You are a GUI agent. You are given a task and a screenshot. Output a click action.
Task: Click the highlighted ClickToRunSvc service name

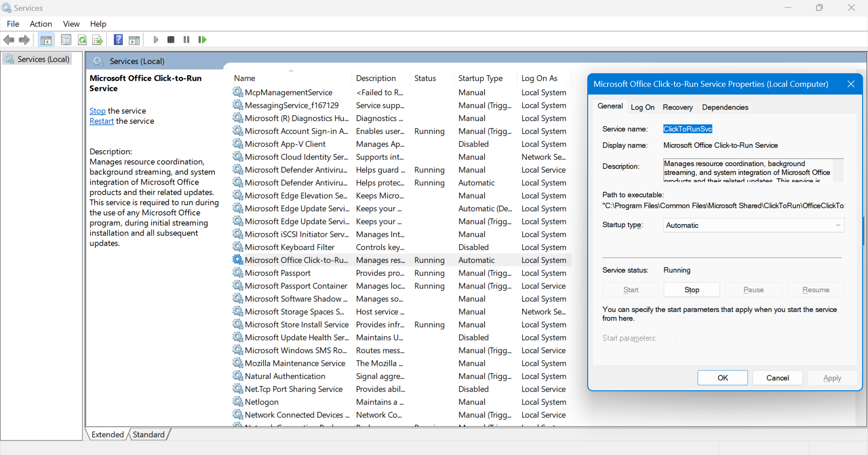click(x=688, y=129)
